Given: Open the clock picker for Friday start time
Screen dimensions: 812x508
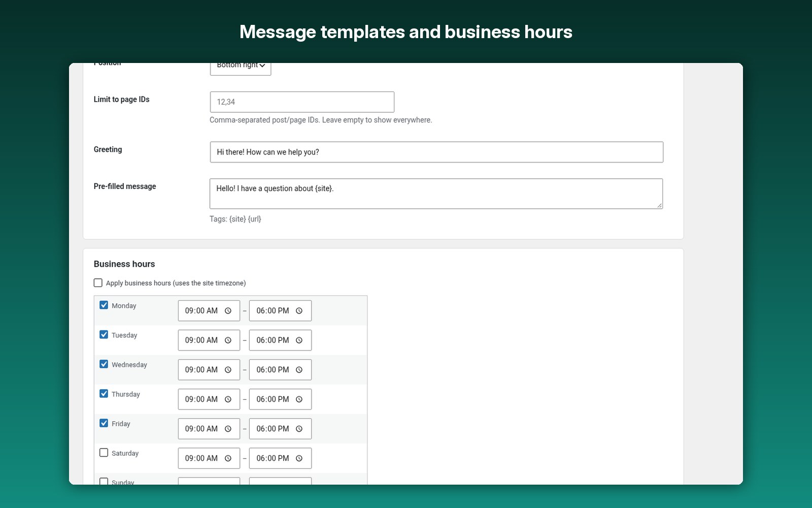Looking at the screenshot, I should tap(228, 429).
